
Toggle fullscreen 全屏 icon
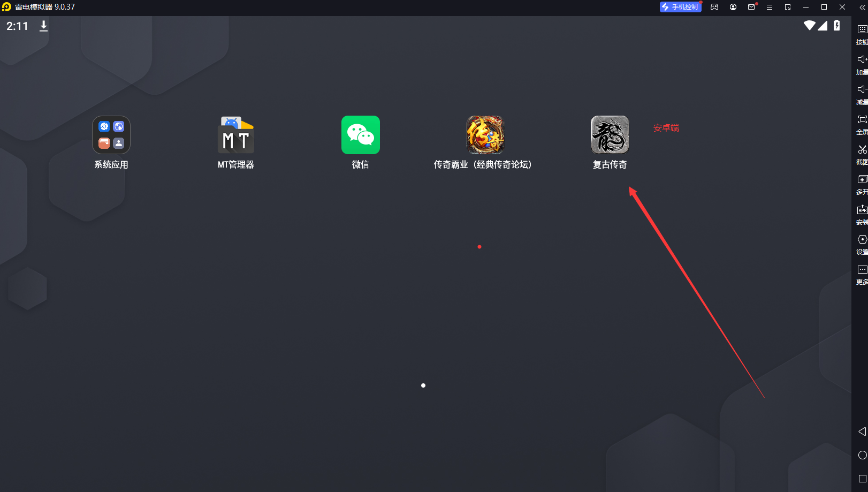tap(862, 119)
